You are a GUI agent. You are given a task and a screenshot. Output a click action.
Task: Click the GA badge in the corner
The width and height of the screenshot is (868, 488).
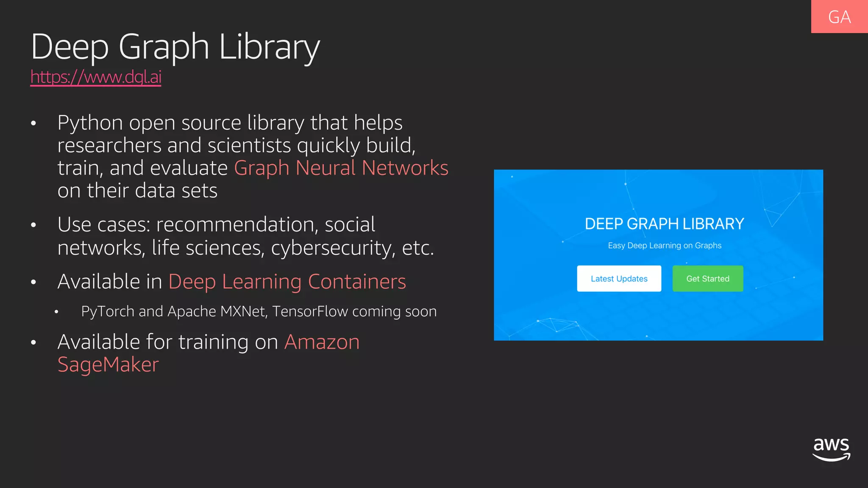(839, 17)
